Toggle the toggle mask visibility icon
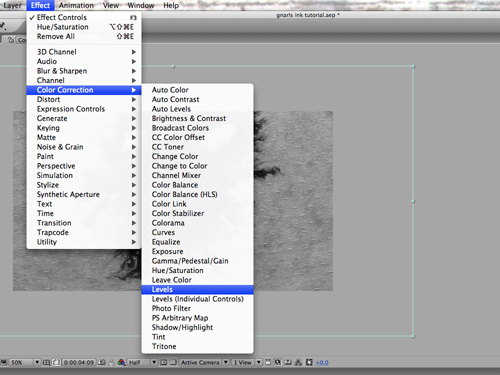This screenshot has height=375, width=500. click(x=57, y=362)
